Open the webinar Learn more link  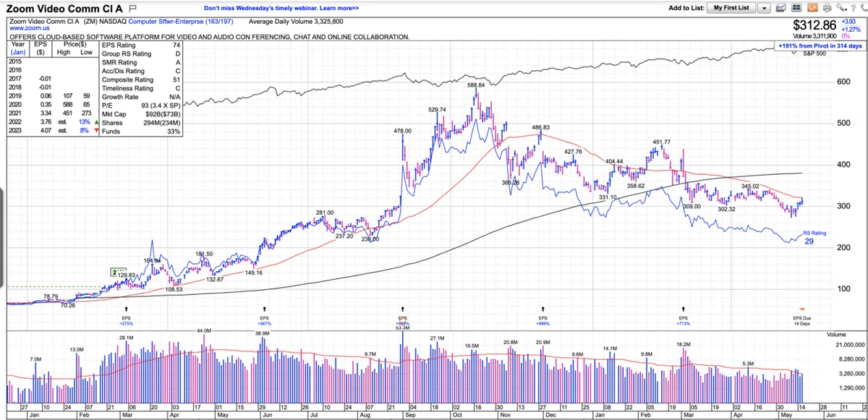[340, 8]
